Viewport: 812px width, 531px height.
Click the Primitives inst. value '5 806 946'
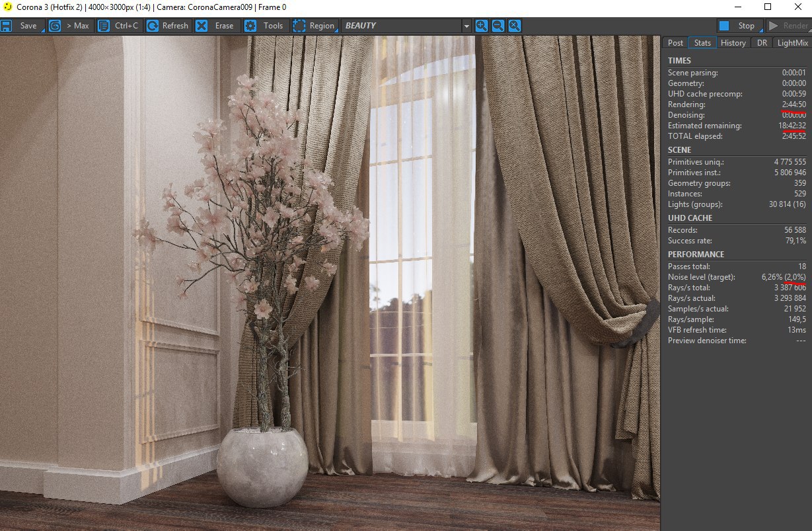click(790, 173)
